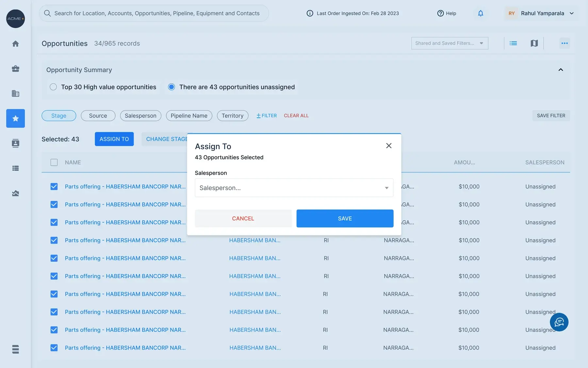This screenshot has width=588, height=368.
Task: Uncheck the fifth Parts offering row checkbox
Action: pyautogui.click(x=54, y=258)
